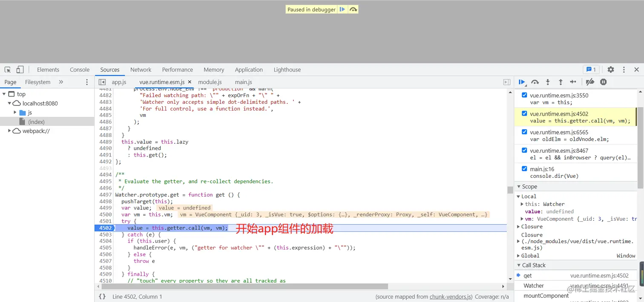Pretty print source with braces icon
This screenshot has width=644, height=302.
tap(102, 296)
